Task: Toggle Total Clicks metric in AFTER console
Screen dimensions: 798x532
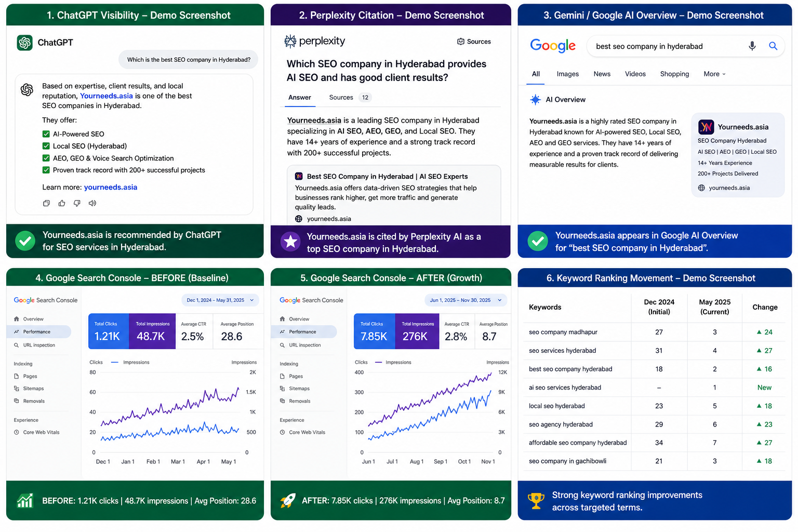Action: pos(375,331)
